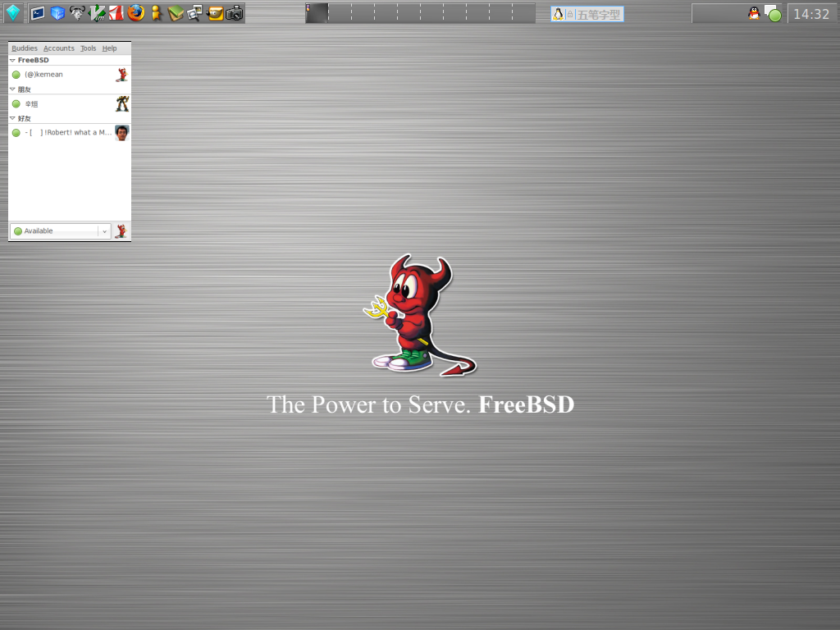Click the Tux icon in the input method bar

(558, 15)
